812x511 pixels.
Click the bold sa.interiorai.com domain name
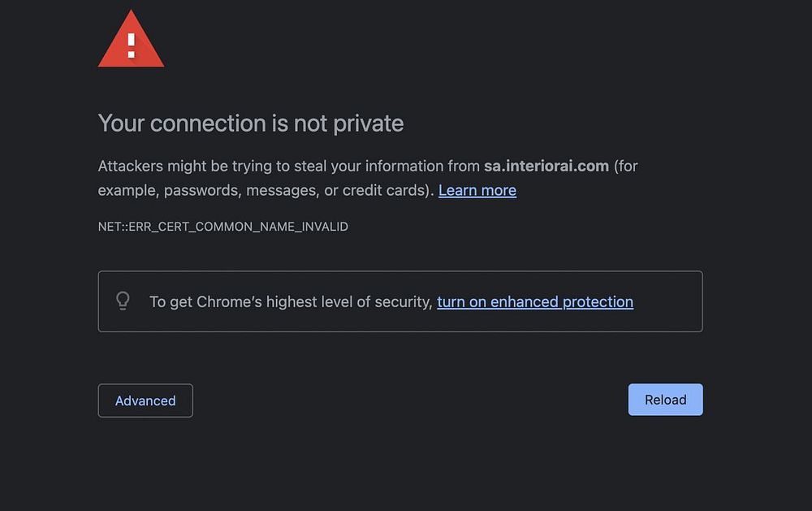(x=546, y=166)
